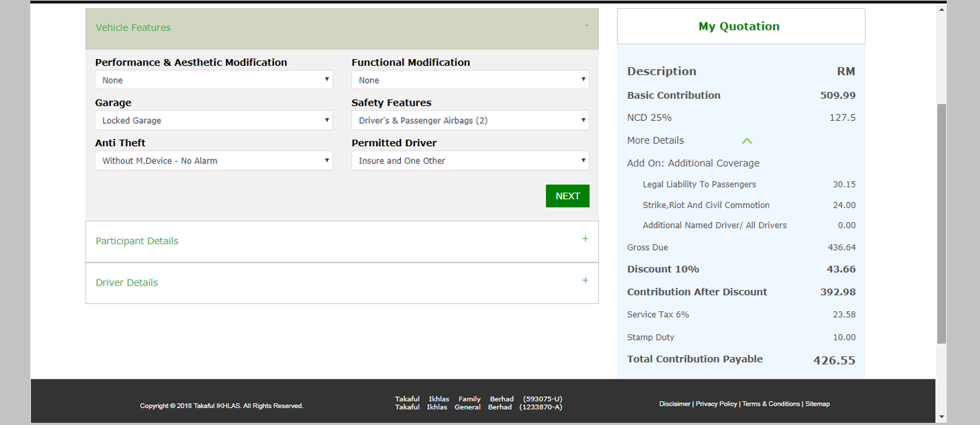Open the Safety Features dropdown
This screenshot has height=425, width=980.
(x=470, y=120)
